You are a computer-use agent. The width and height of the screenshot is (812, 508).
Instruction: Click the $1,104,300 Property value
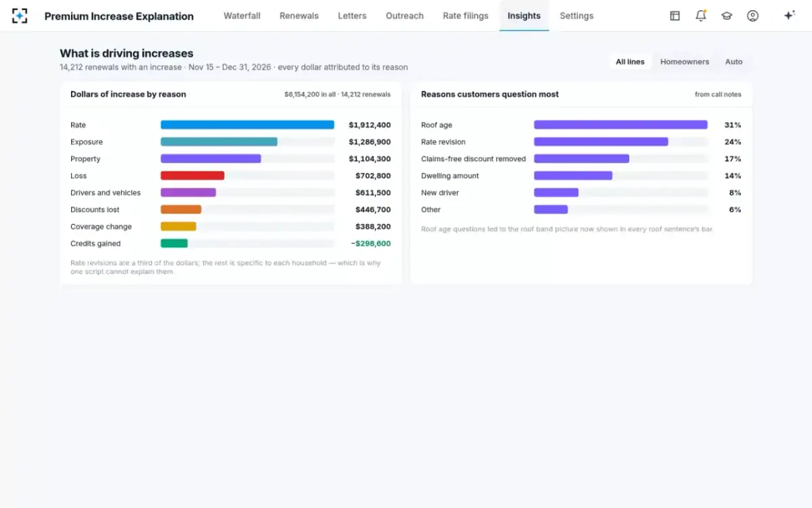pos(369,159)
